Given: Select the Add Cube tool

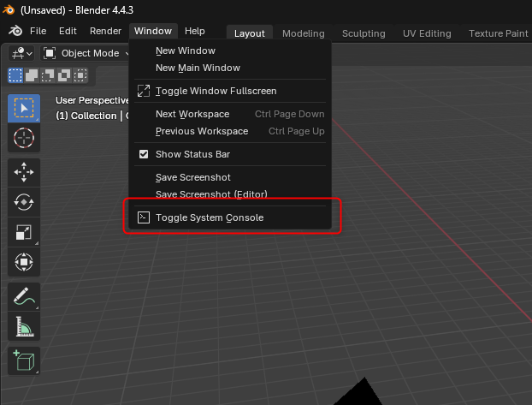Looking at the screenshot, I should (24, 361).
